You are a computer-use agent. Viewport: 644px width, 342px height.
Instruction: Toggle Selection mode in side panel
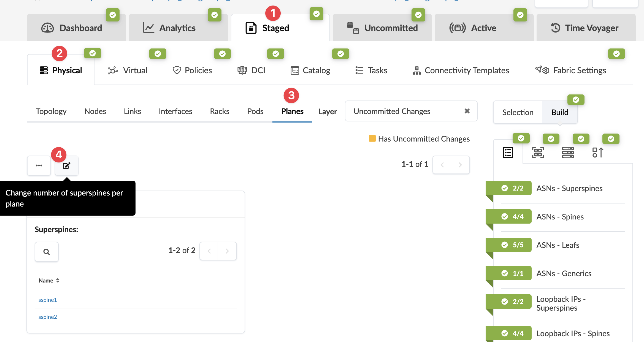pyautogui.click(x=518, y=112)
